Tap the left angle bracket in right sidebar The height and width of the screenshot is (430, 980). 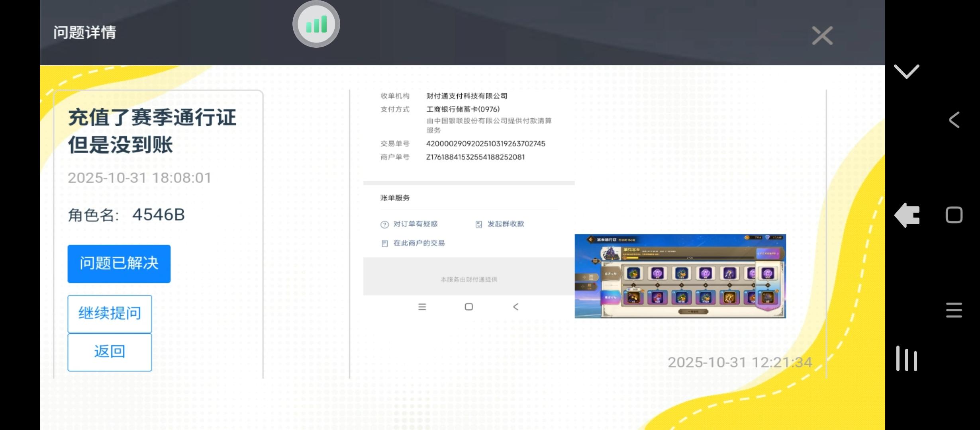954,120
